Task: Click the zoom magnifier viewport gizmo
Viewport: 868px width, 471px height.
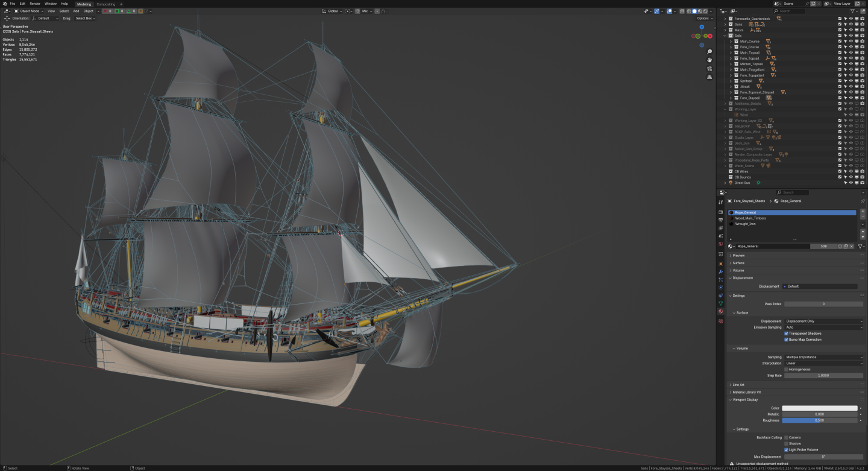Action: pyautogui.click(x=709, y=51)
